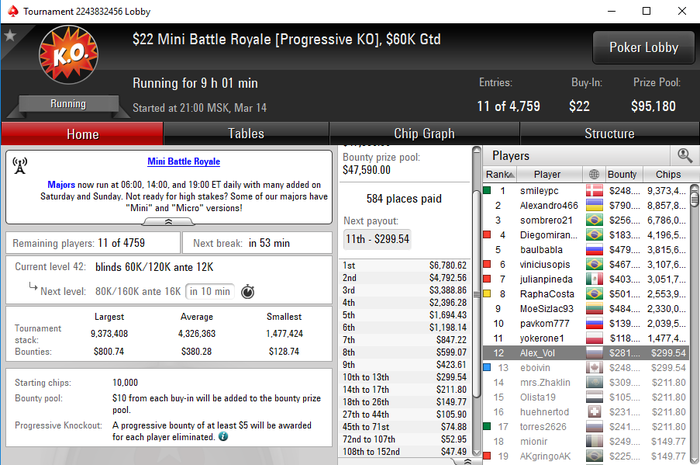
Task: Click the green marker beside smileypc
Action: tap(487, 190)
